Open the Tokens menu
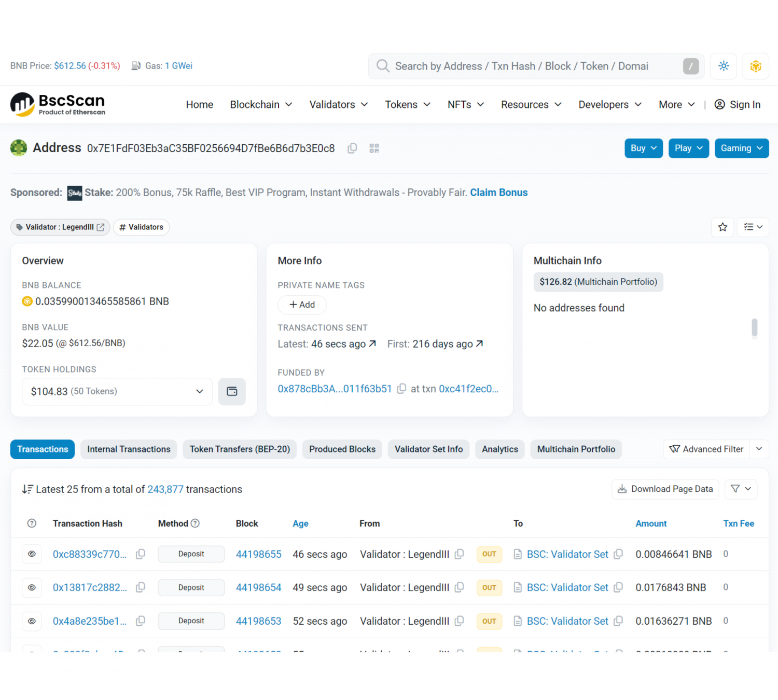The image size is (778, 700). click(x=408, y=104)
